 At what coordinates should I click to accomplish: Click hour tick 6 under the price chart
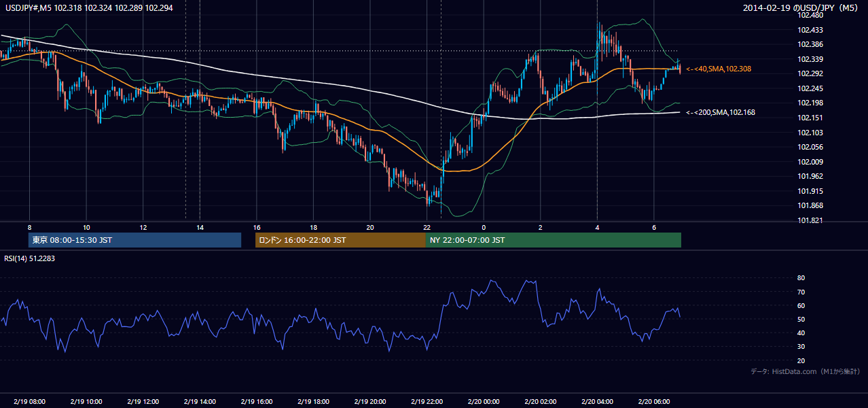coord(653,227)
